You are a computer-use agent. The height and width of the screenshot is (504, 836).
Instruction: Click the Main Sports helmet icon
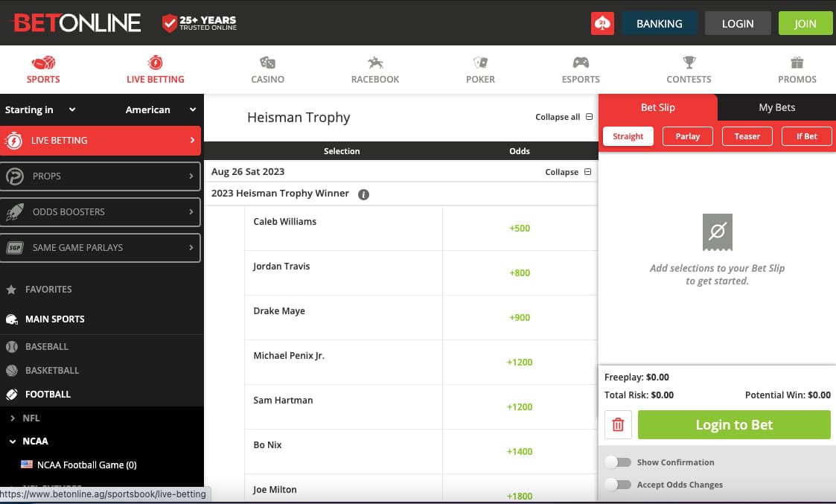[x=12, y=319]
